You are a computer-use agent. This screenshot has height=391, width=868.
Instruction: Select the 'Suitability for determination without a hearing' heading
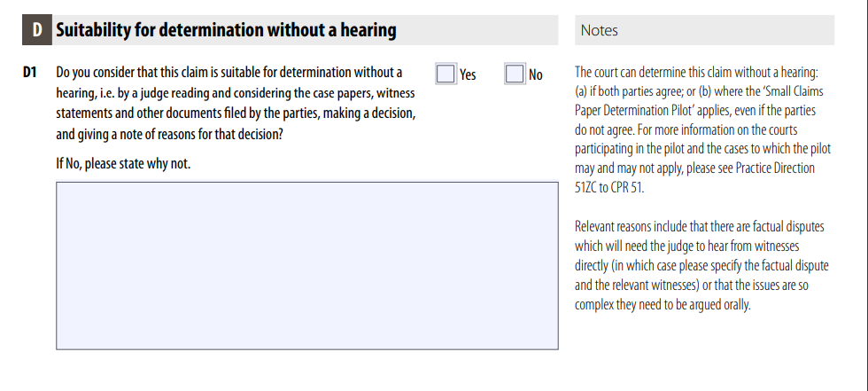[x=226, y=30]
